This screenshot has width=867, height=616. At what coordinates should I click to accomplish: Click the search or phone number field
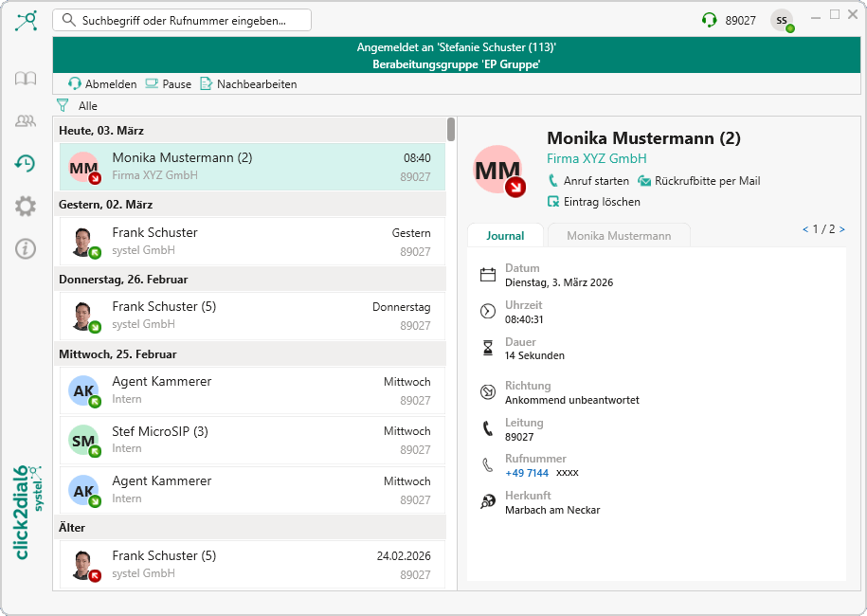point(182,20)
